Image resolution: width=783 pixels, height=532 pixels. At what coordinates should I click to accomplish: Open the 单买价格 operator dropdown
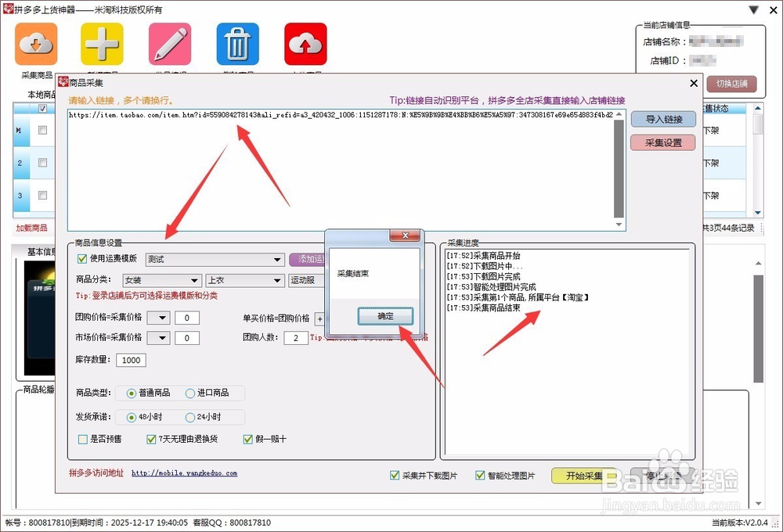tap(319, 319)
